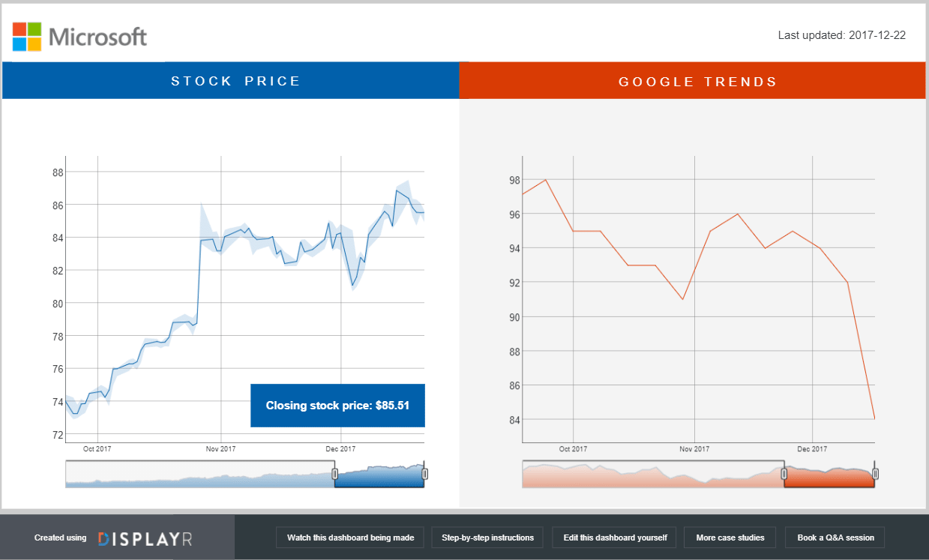
Task: Click the left handle of the Google Trends slider
Action: [784, 473]
